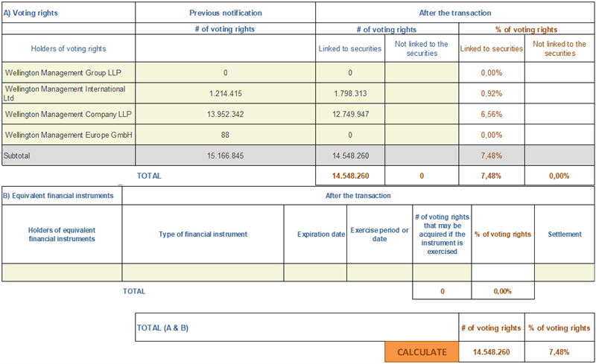Click Wellington Management Company LLP name cell
Screen dimensions: 596x364
pyautogui.click(x=69, y=114)
